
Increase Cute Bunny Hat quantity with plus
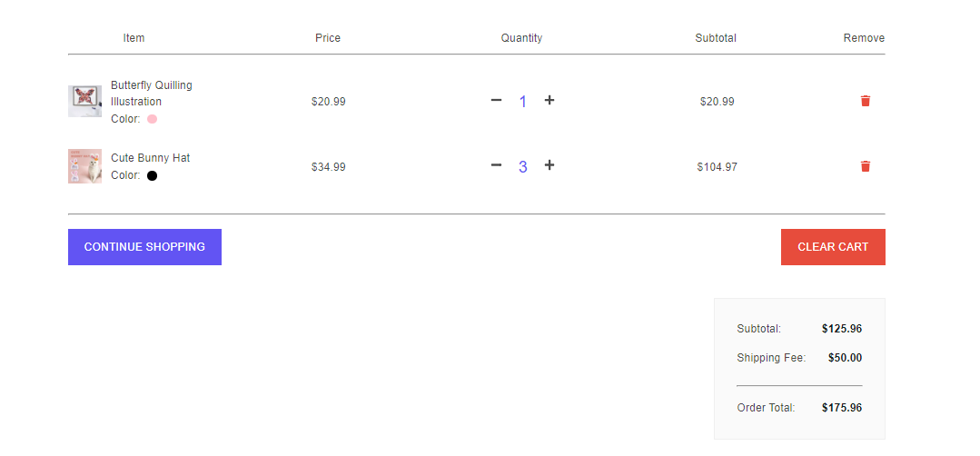tap(549, 165)
